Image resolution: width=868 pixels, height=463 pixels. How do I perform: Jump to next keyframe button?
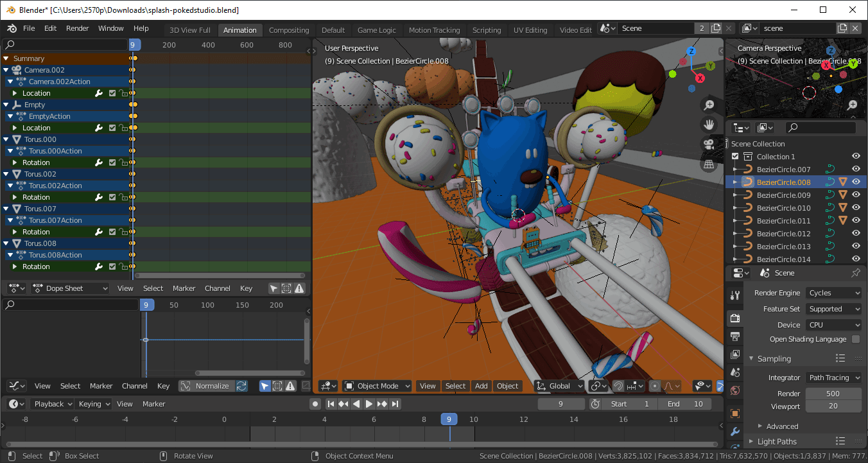[x=382, y=404]
